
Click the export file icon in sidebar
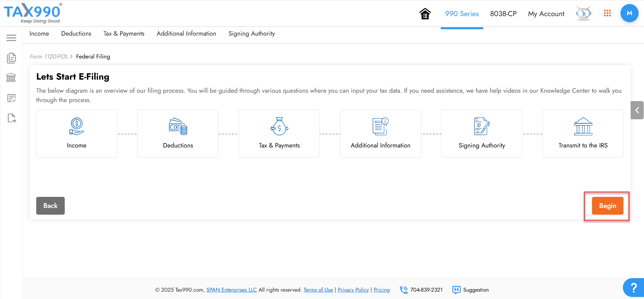click(x=11, y=118)
